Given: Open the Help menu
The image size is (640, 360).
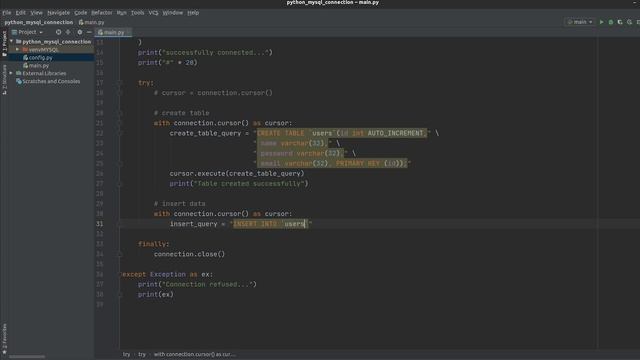Looking at the screenshot, I should coord(193,13).
